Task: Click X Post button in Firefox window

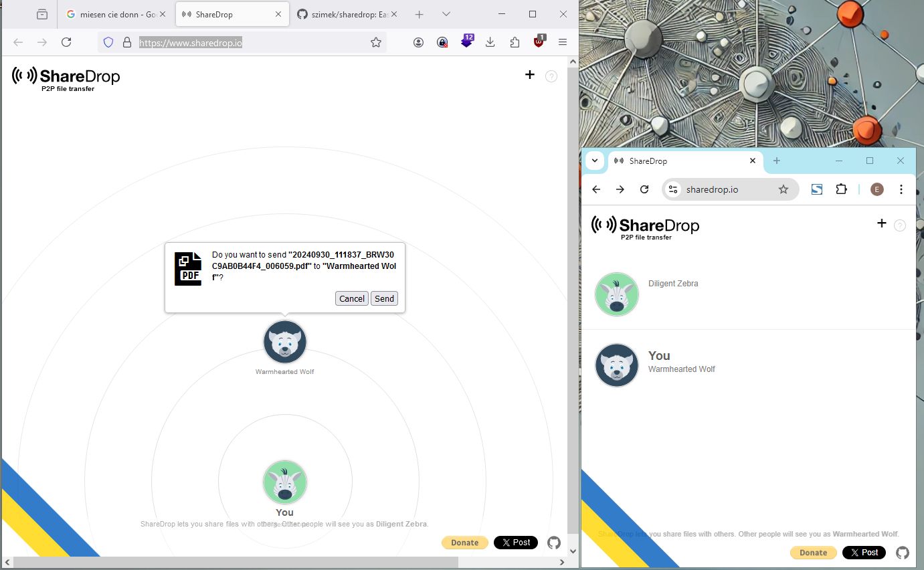Action: 516,543
